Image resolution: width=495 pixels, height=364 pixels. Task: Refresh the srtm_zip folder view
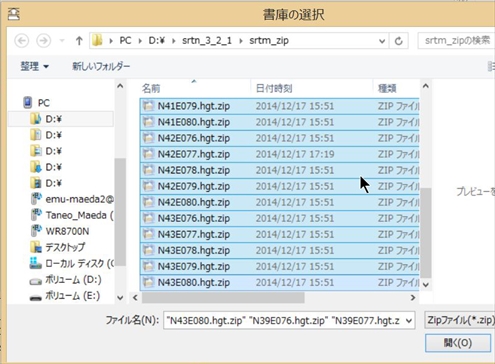(399, 41)
